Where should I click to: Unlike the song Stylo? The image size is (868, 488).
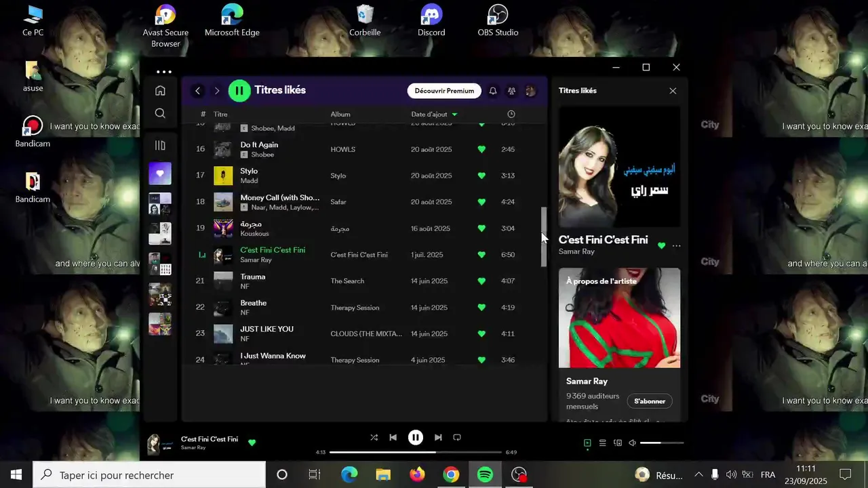481,176
